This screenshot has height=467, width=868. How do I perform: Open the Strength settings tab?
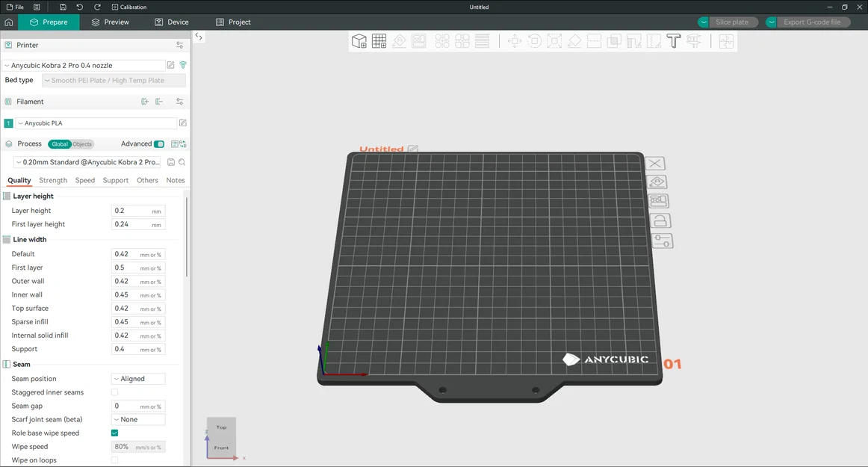(x=53, y=180)
